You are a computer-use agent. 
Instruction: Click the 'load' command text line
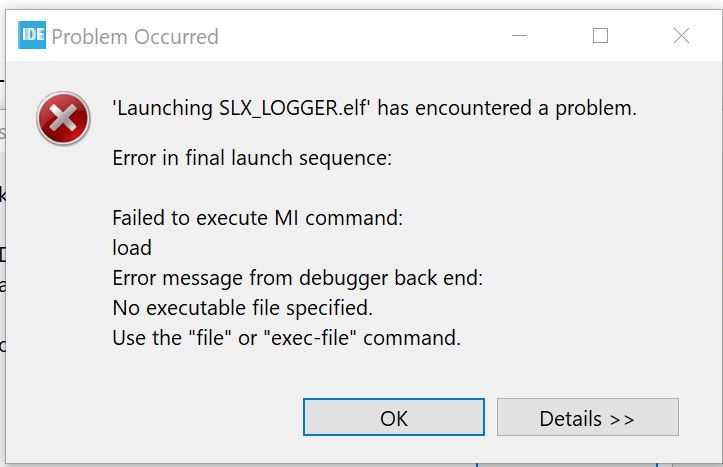tap(132, 248)
